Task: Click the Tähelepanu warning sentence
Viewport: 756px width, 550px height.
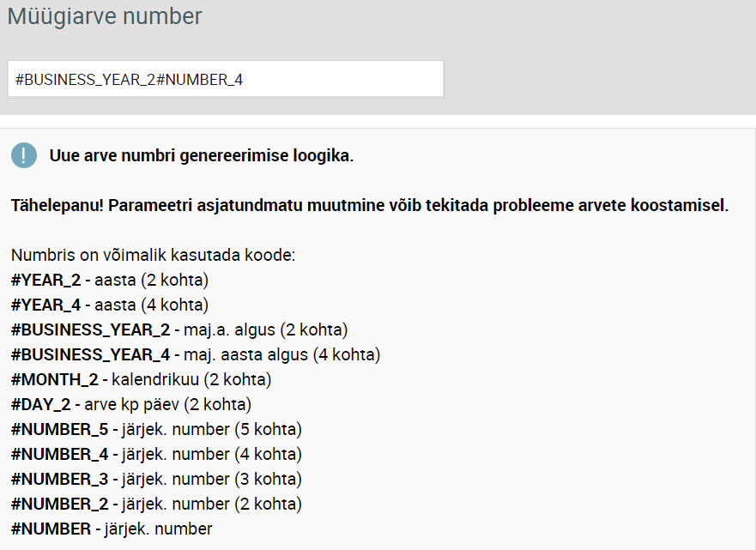Action: [x=370, y=206]
